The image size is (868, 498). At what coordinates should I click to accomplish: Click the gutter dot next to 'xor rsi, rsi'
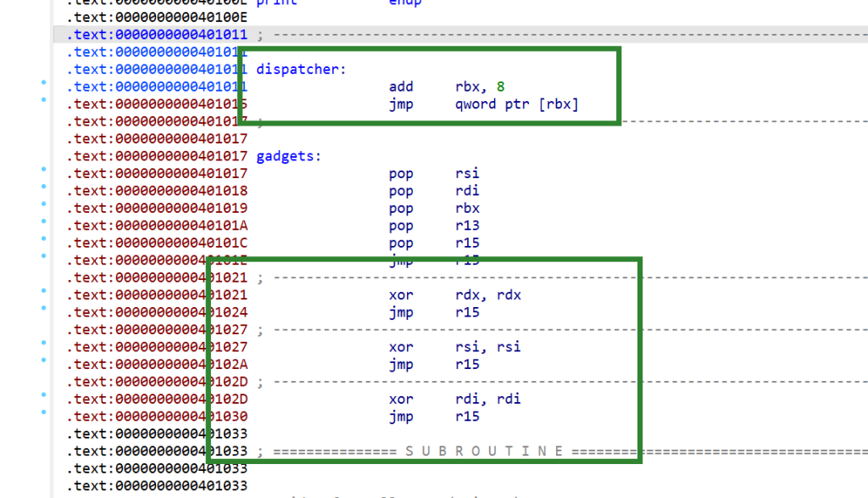pyautogui.click(x=43, y=343)
